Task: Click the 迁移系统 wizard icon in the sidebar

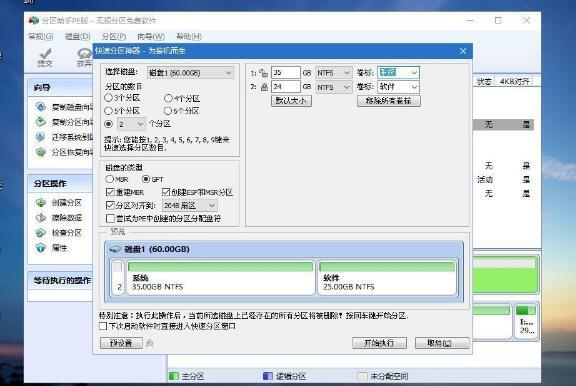Action: 40,137
